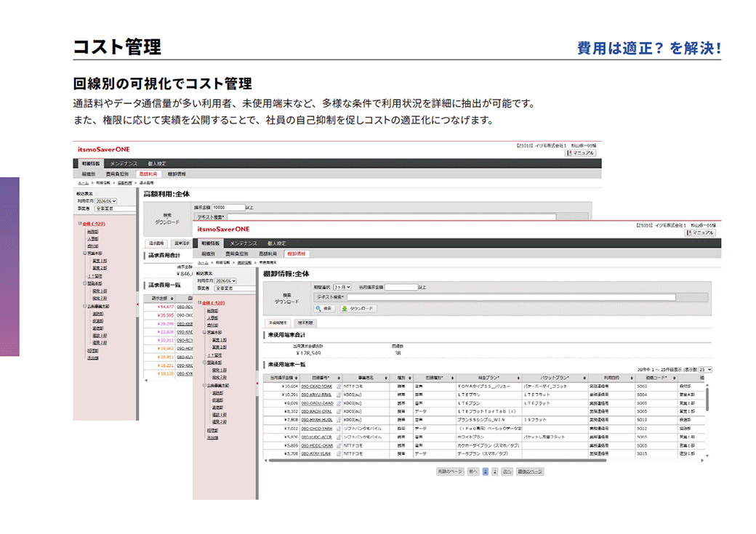Go to page 2 of the list
Image resolution: width=756 pixels, height=534 pixels.
click(495, 472)
